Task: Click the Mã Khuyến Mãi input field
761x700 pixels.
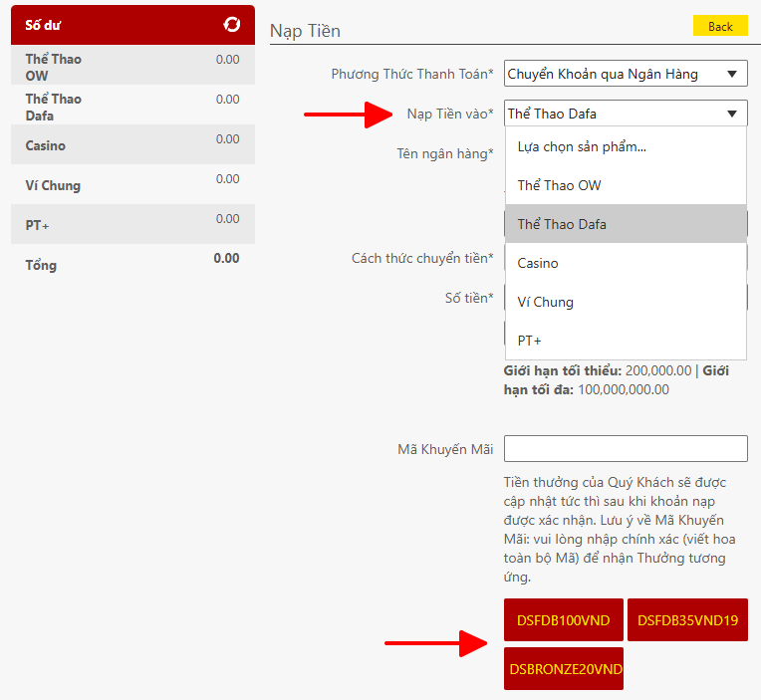Action: click(625, 449)
